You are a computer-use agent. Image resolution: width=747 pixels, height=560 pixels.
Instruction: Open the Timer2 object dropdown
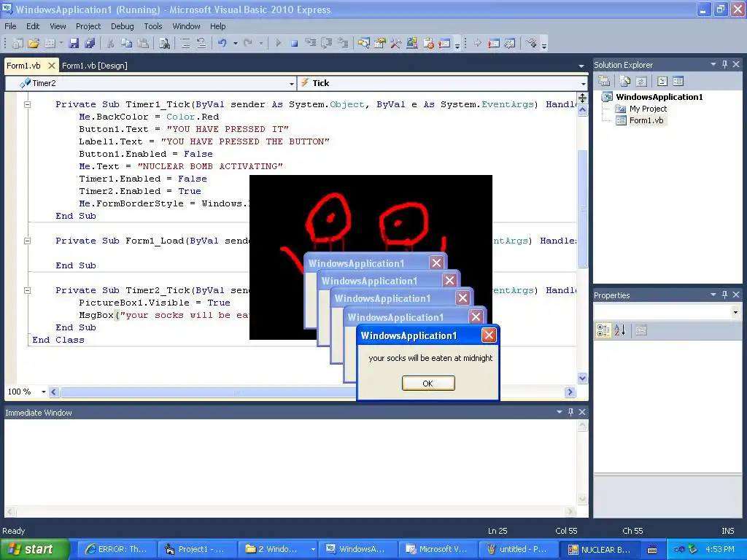(292, 83)
